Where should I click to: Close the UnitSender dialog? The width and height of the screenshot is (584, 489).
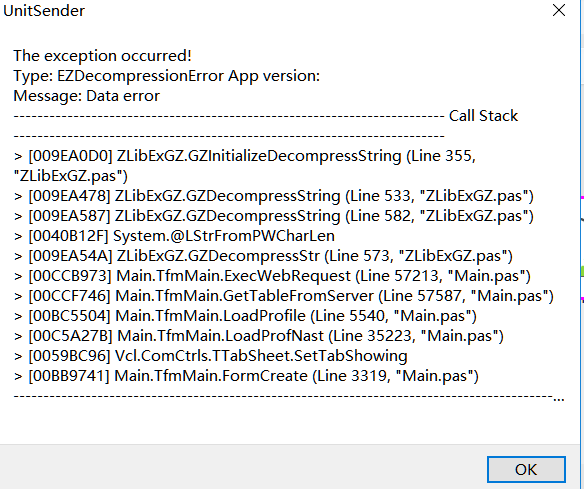pos(559,10)
